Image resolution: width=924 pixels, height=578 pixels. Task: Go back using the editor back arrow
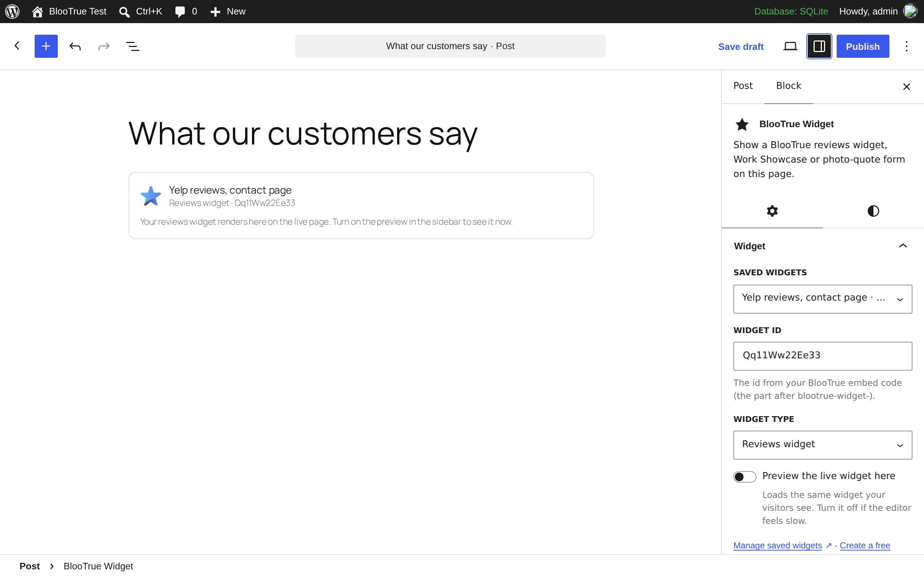(17, 46)
